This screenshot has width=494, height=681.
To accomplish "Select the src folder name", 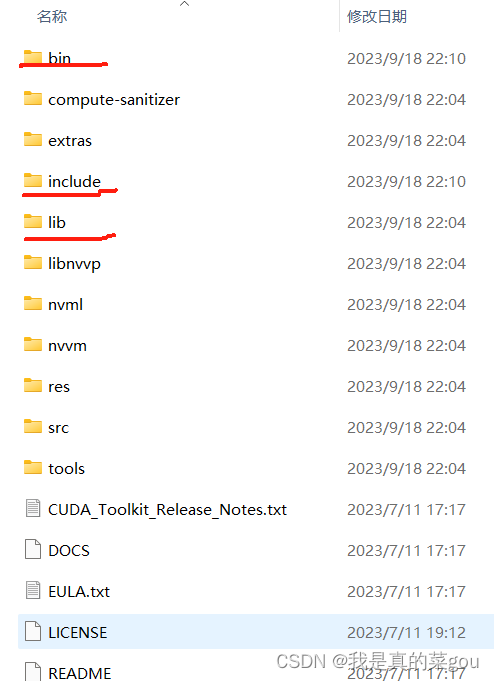I will click(x=59, y=428).
